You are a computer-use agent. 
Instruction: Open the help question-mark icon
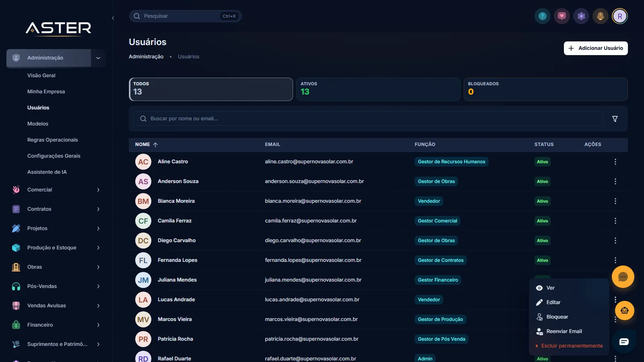point(543,16)
